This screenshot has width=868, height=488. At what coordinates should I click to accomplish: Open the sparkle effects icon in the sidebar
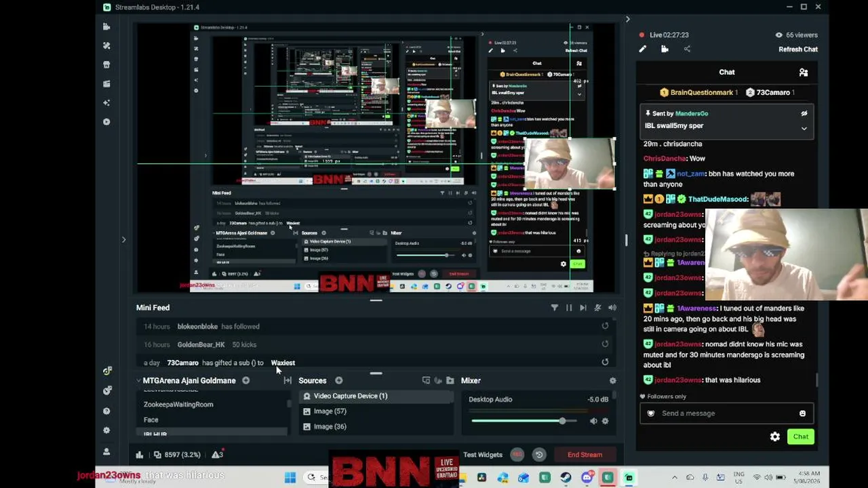[x=106, y=102]
